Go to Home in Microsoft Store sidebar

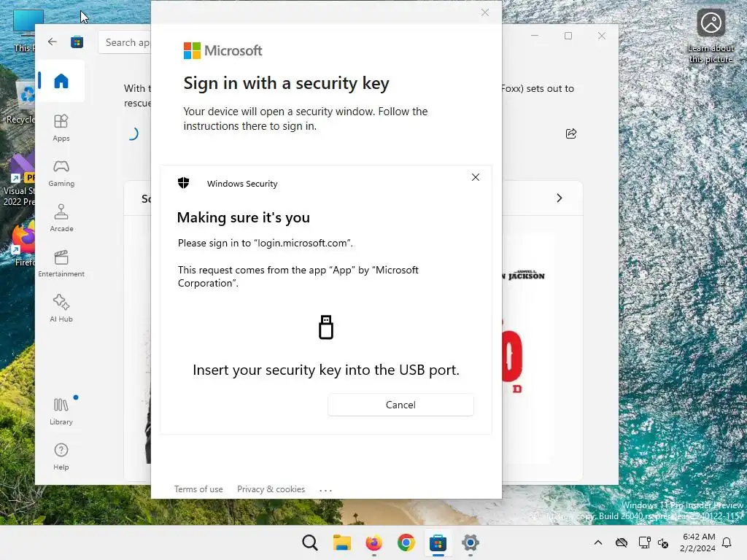point(61,81)
